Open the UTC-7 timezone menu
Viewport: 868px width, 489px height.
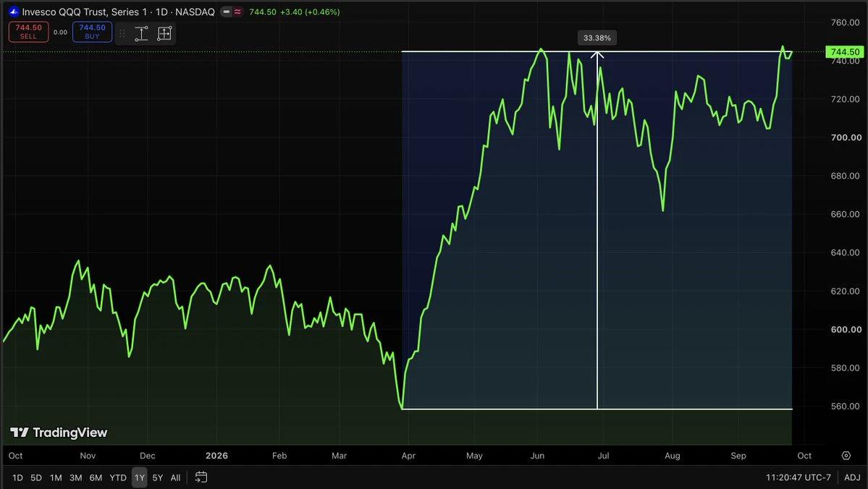point(799,477)
